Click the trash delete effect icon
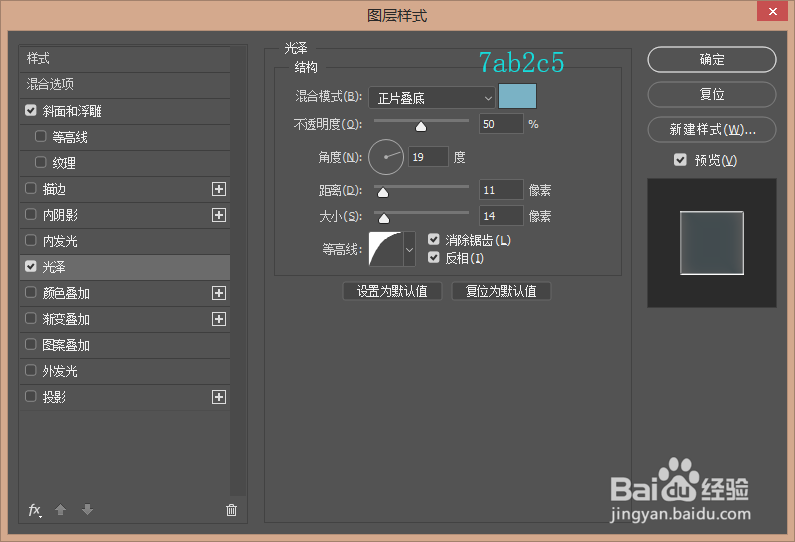The width and height of the screenshot is (795, 542). pyautogui.click(x=231, y=510)
